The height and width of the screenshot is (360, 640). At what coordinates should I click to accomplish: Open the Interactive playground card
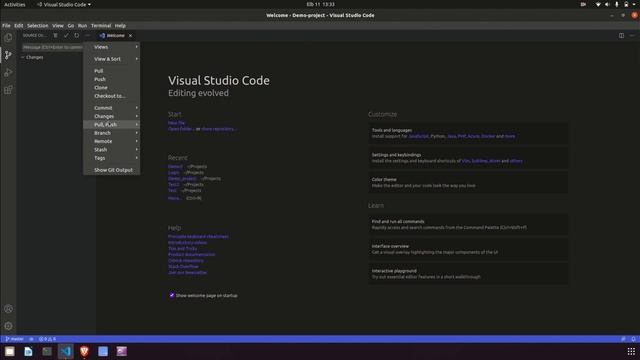pos(468,274)
